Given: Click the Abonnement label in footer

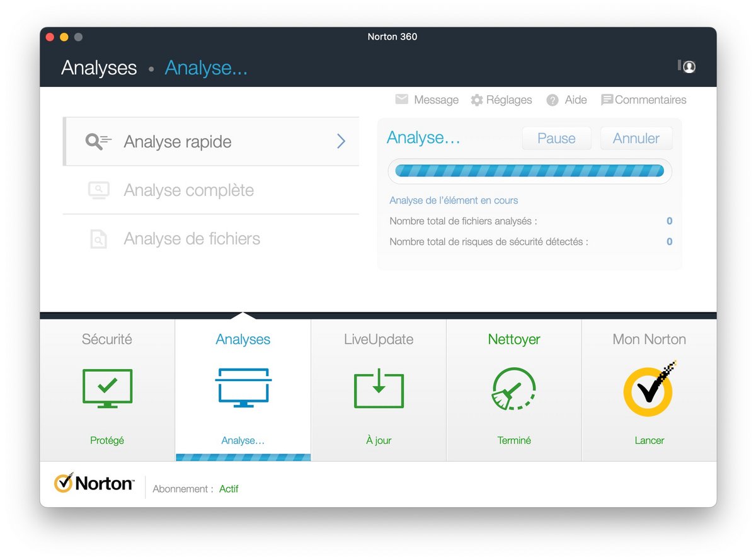Looking at the screenshot, I should click(183, 489).
